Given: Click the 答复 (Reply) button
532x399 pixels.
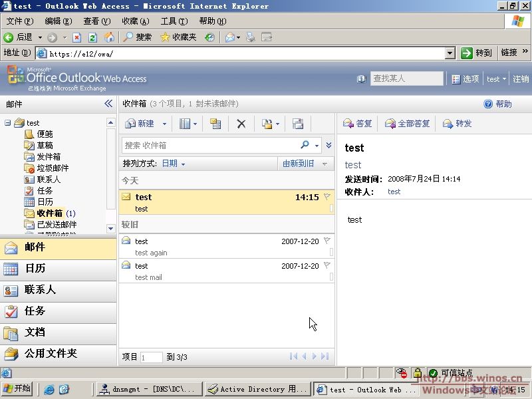Looking at the screenshot, I should (358, 124).
